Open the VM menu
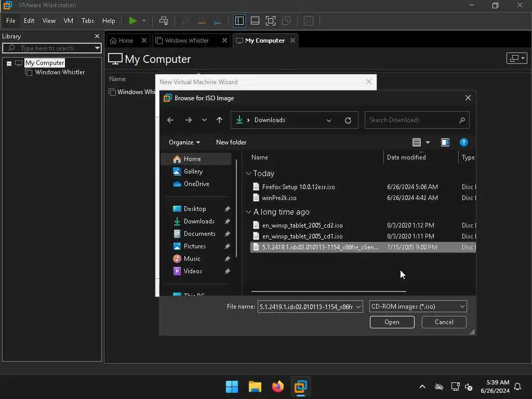532x399 pixels. (x=68, y=21)
